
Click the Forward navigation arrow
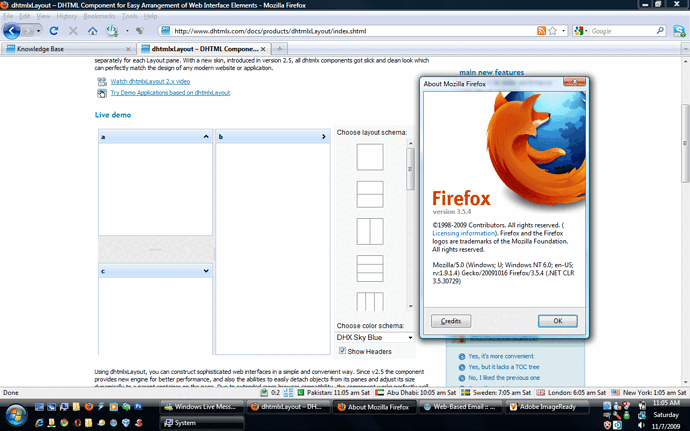28,31
